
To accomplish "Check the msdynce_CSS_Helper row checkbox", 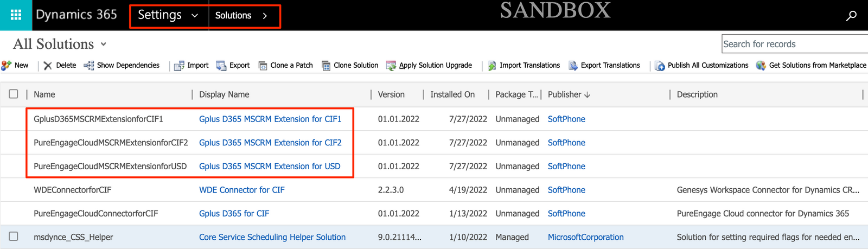I will tap(14, 237).
